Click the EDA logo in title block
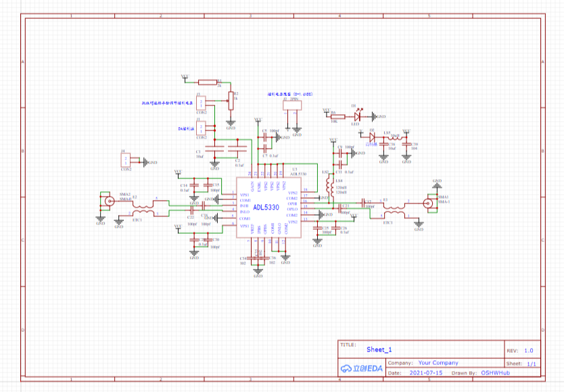This screenshot has height=392, width=564. point(362,368)
